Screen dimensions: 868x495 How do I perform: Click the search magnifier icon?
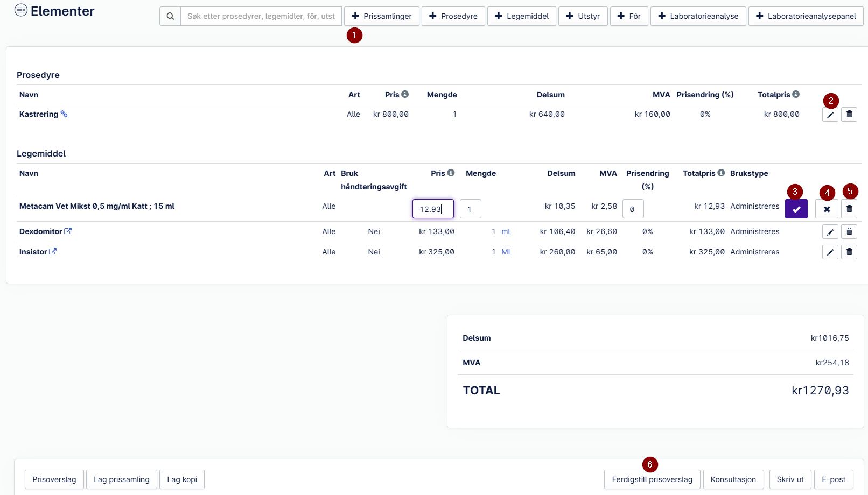tap(170, 16)
